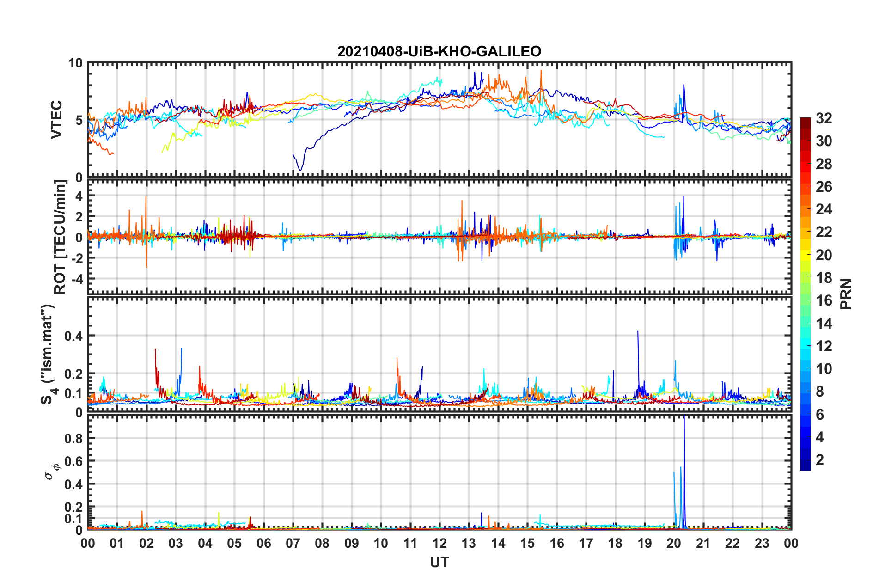Click ROT axis tick label -4

point(76,279)
